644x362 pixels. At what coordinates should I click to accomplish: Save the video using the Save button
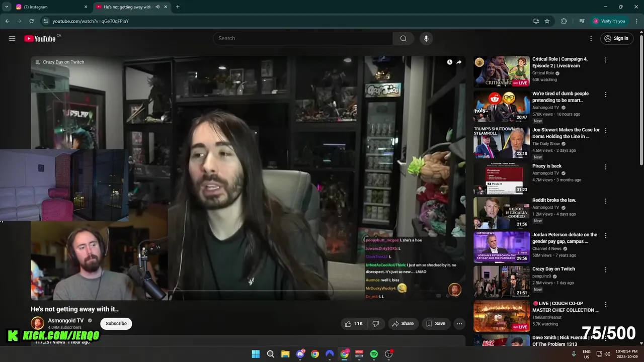click(x=436, y=324)
